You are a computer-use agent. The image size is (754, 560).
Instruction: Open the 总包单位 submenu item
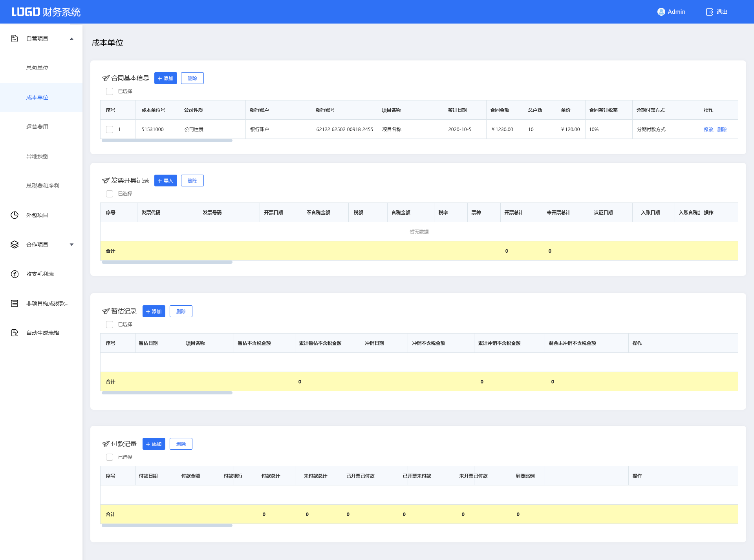coord(37,68)
